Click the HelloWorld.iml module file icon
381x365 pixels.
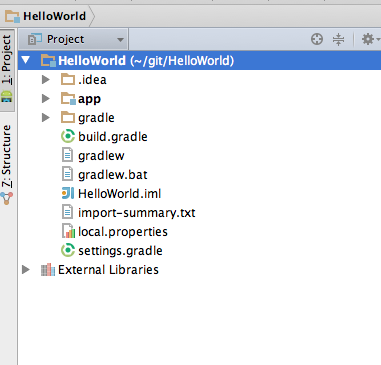tap(68, 193)
